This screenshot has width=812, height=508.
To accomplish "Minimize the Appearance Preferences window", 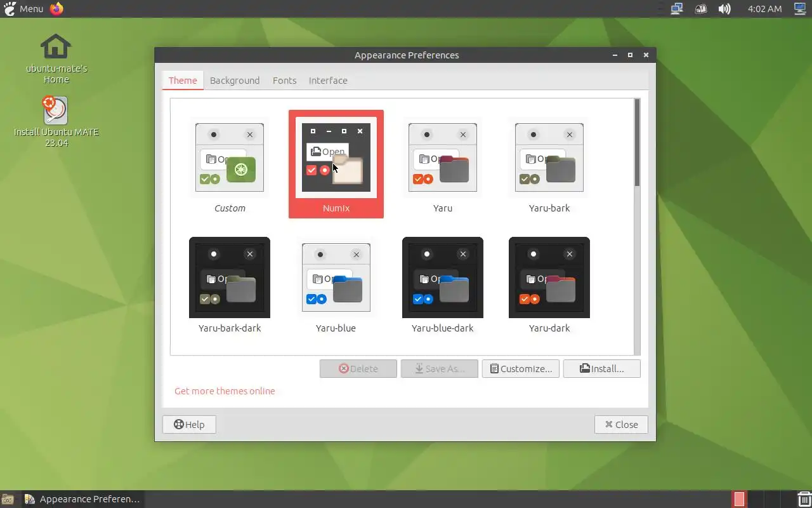I will coord(615,55).
